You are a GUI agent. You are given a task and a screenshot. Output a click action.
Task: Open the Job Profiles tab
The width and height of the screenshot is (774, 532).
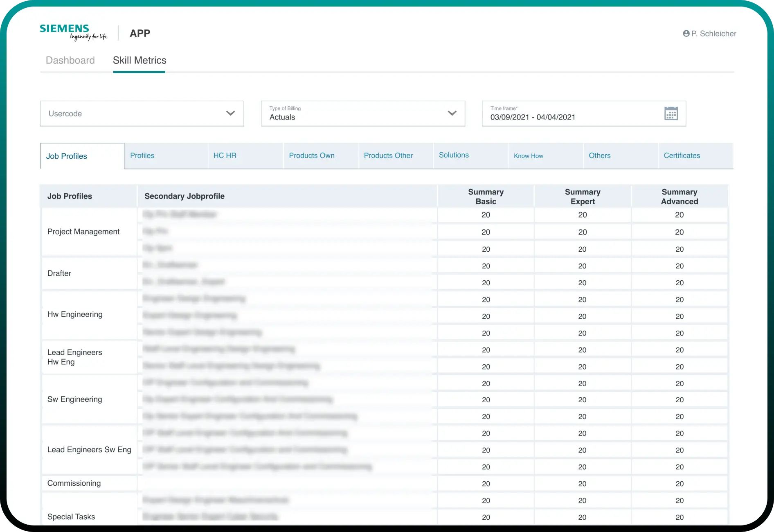tap(82, 156)
